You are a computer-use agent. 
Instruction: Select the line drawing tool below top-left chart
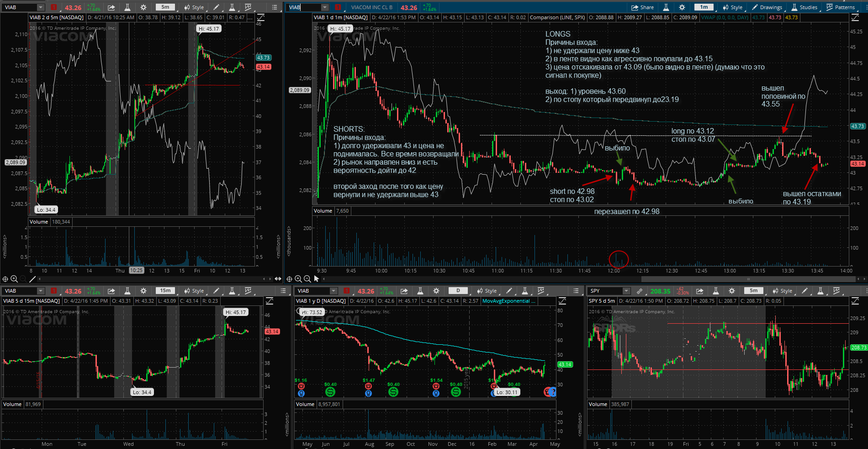click(x=32, y=279)
